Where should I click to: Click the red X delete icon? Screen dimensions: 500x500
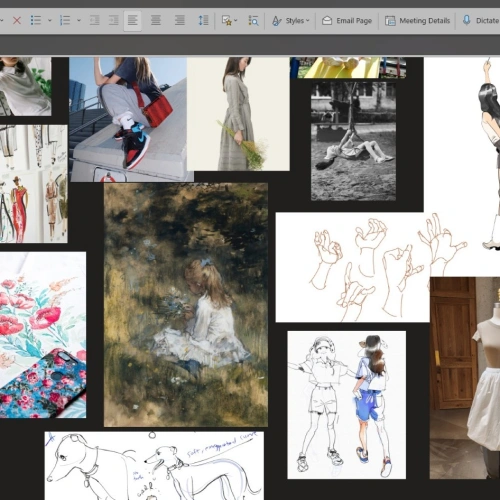point(17,21)
